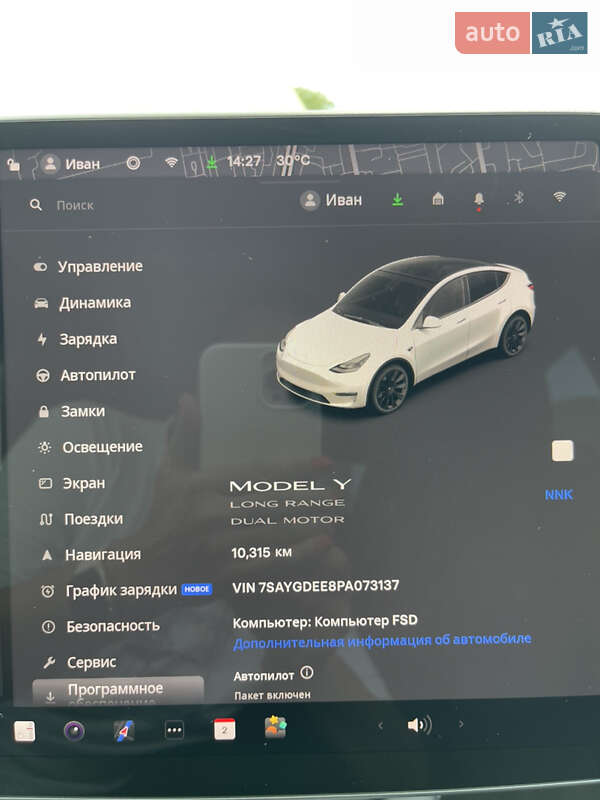Viewport: 600px width, 800px height.
Task: Tap the 30°C temperature reading
Action: 293,161
